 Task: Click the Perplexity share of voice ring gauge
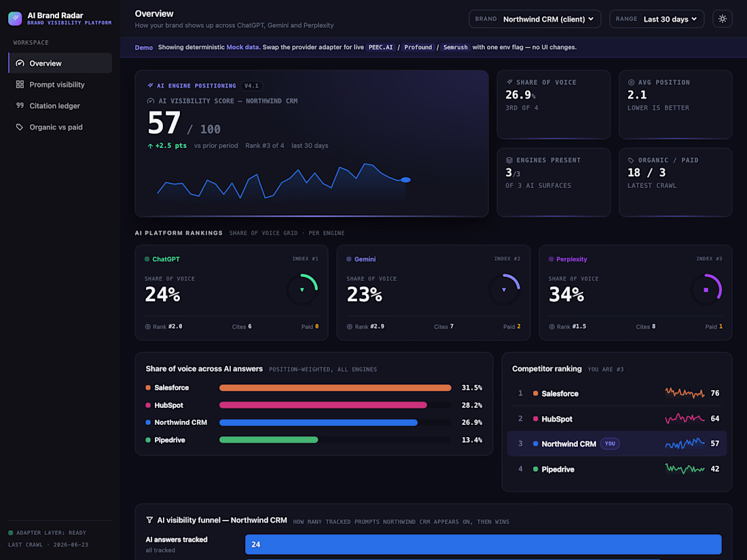point(706,289)
